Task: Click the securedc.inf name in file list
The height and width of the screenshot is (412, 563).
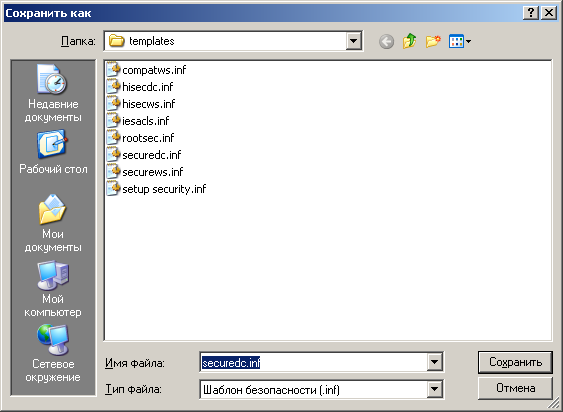Action: (x=152, y=155)
